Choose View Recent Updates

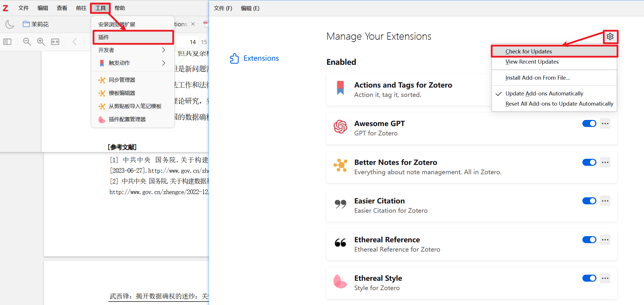554,62
